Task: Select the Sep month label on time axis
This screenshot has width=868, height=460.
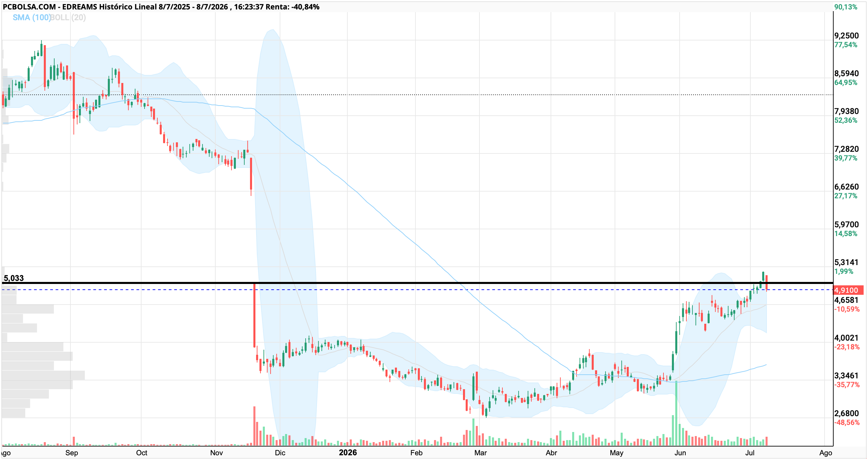Action: [71, 453]
